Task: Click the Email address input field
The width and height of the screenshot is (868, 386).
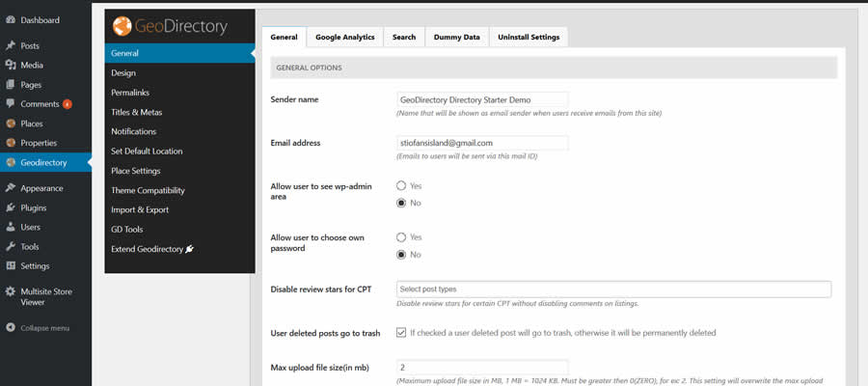Action: 482,143
